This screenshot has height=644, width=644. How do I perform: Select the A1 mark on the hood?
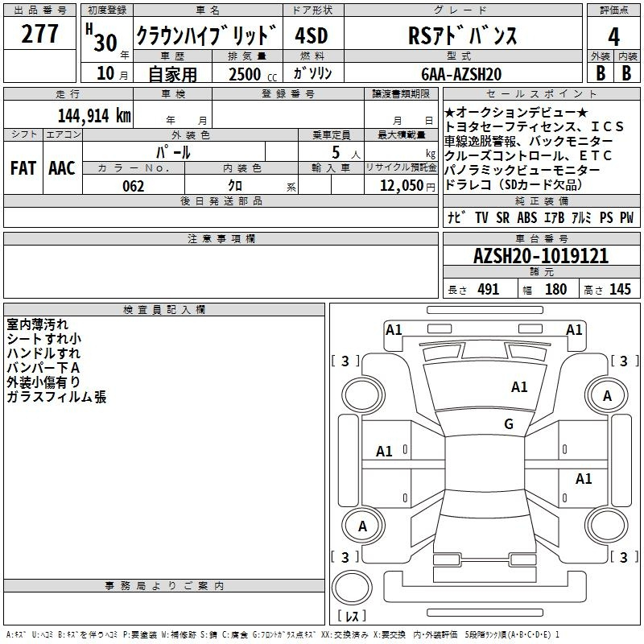519,387
